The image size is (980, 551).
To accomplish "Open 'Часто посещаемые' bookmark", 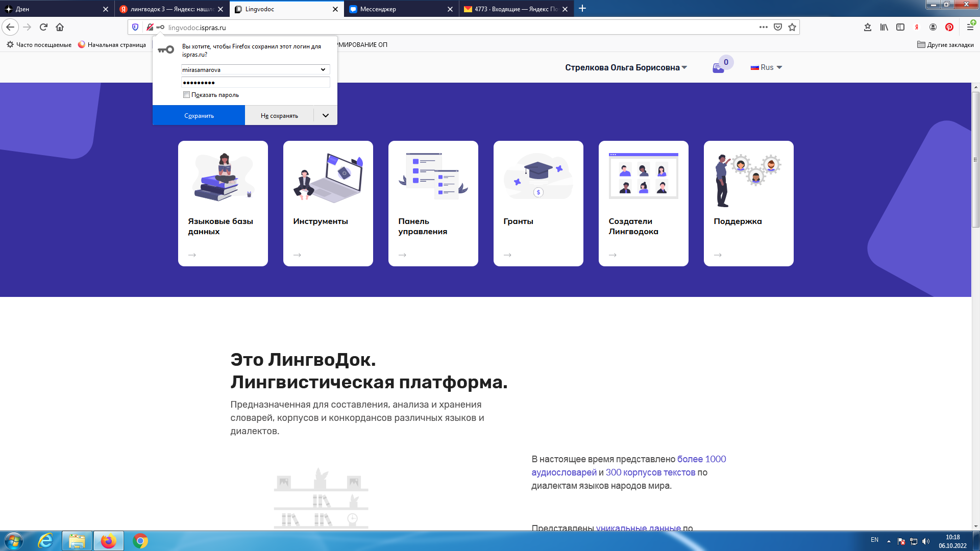I will point(39,44).
